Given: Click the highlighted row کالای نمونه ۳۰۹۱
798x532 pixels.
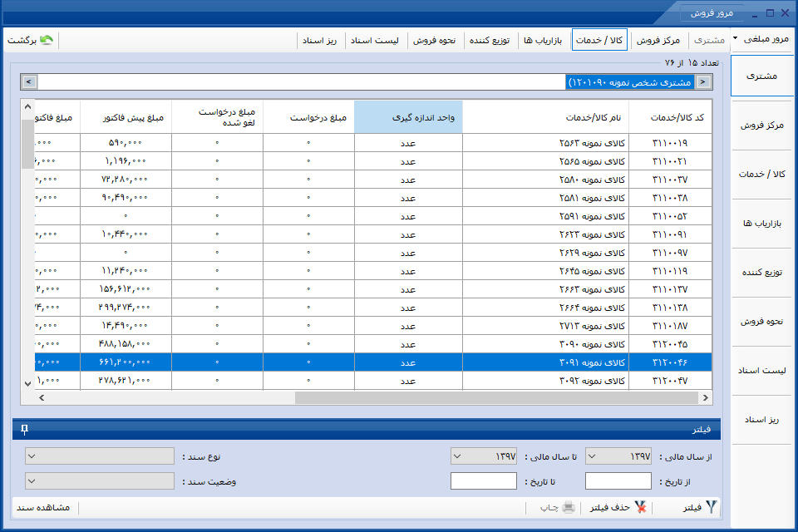Looking at the screenshot, I should pyautogui.click(x=373, y=362).
